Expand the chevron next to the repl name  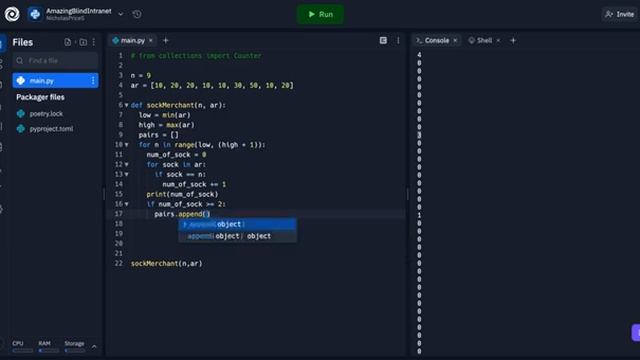click(x=121, y=14)
